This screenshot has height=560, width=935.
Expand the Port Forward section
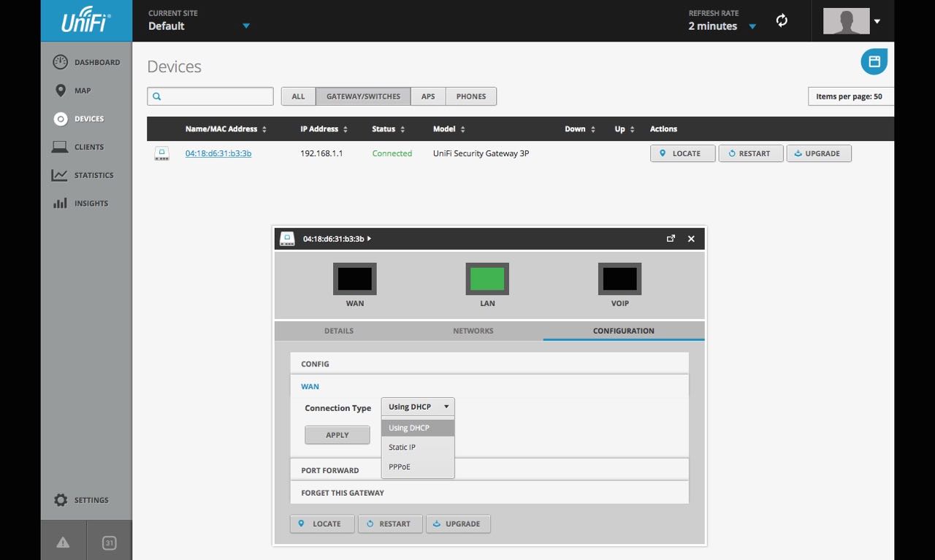tap(330, 470)
